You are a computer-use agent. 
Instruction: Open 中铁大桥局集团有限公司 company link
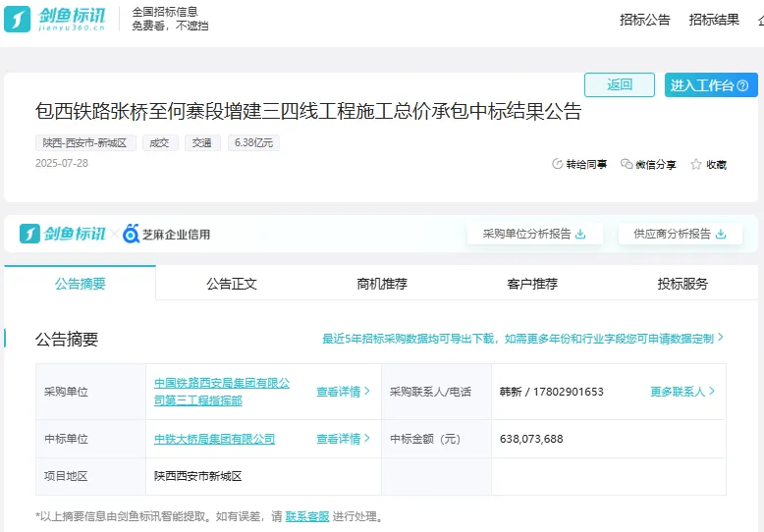pyautogui.click(x=214, y=439)
